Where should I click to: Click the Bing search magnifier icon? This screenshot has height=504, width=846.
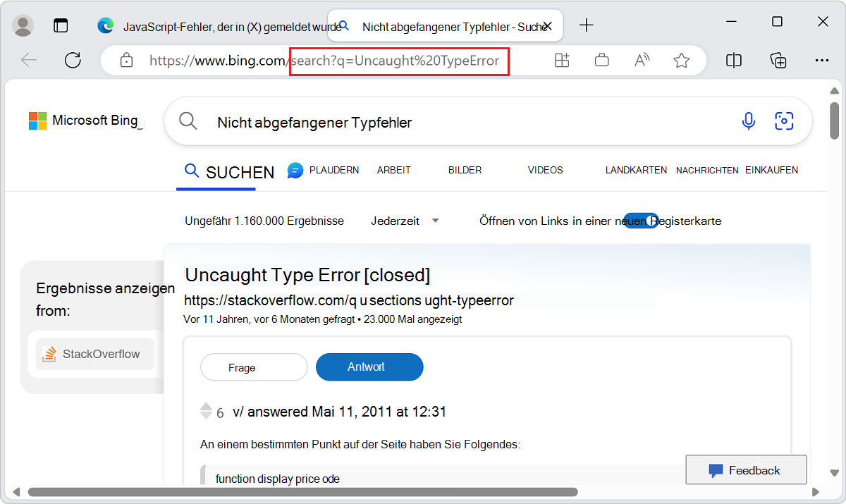click(188, 121)
